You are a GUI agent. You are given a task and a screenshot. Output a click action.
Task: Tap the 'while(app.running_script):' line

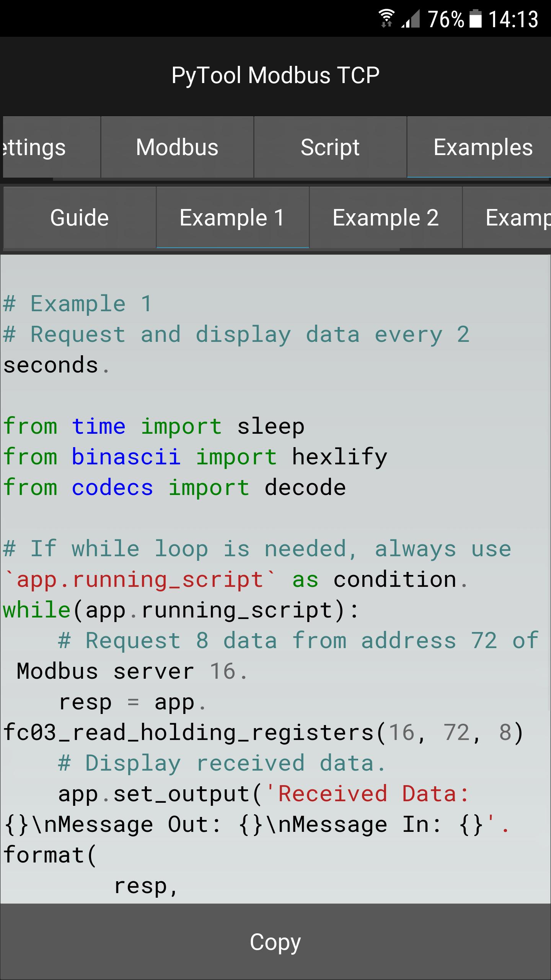(181, 610)
